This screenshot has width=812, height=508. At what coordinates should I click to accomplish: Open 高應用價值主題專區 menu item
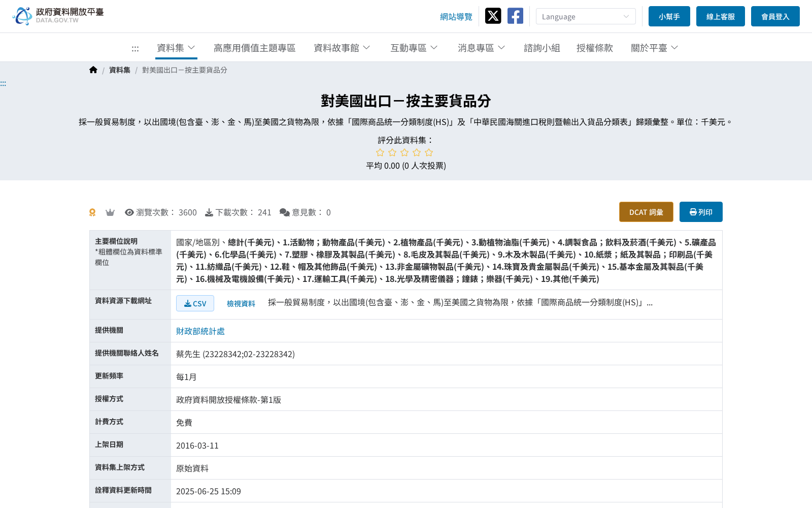pyautogui.click(x=254, y=48)
